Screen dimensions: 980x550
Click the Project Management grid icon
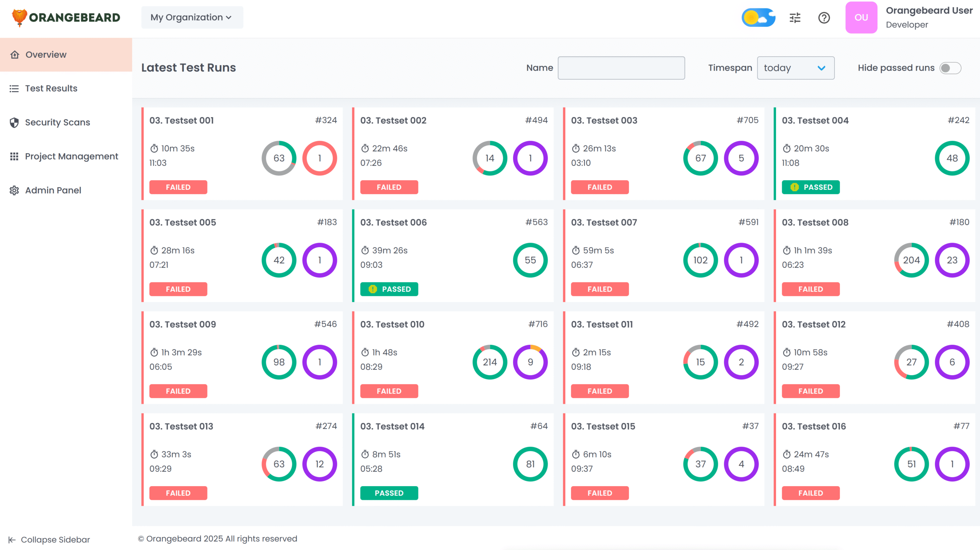(14, 156)
